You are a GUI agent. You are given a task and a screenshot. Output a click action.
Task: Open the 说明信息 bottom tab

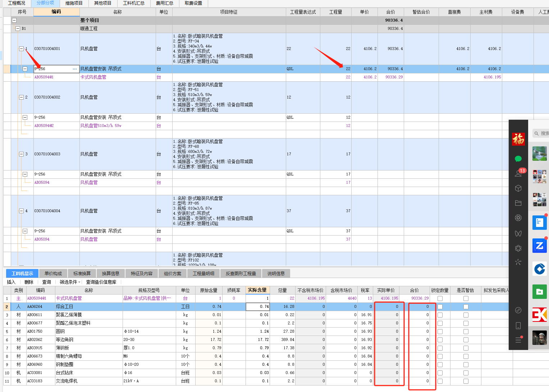(x=276, y=274)
